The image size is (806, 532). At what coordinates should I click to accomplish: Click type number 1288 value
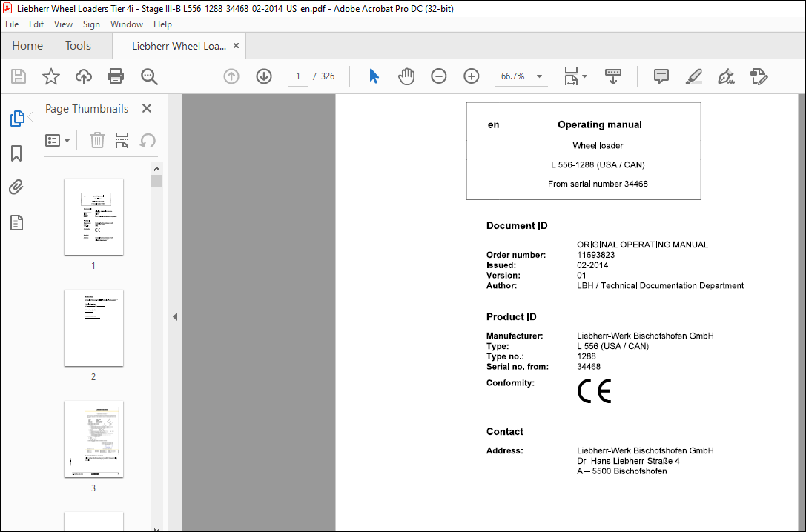pos(586,356)
